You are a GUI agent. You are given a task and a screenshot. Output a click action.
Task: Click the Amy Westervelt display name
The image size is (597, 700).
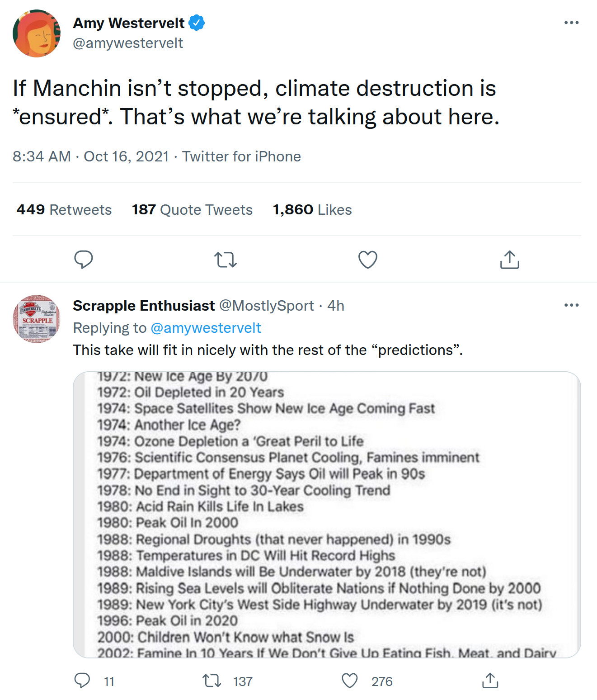click(x=129, y=23)
